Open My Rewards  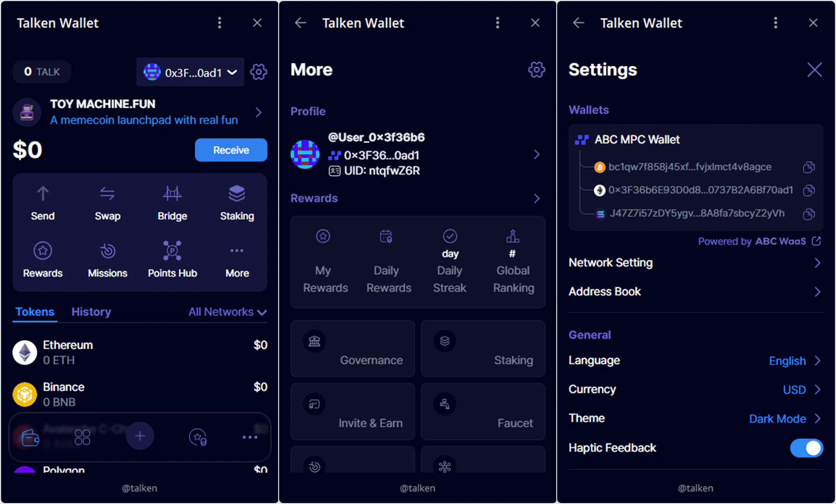(x=325, y=262)
